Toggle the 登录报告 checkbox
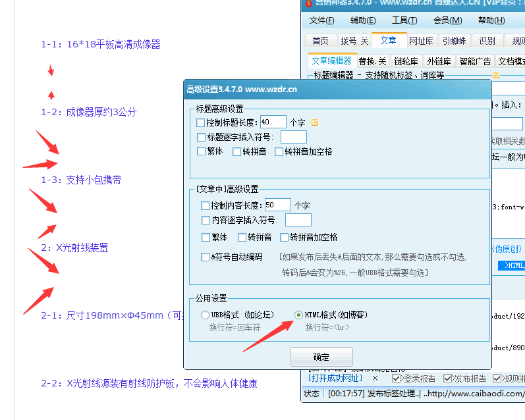 (x=397, y=379)
